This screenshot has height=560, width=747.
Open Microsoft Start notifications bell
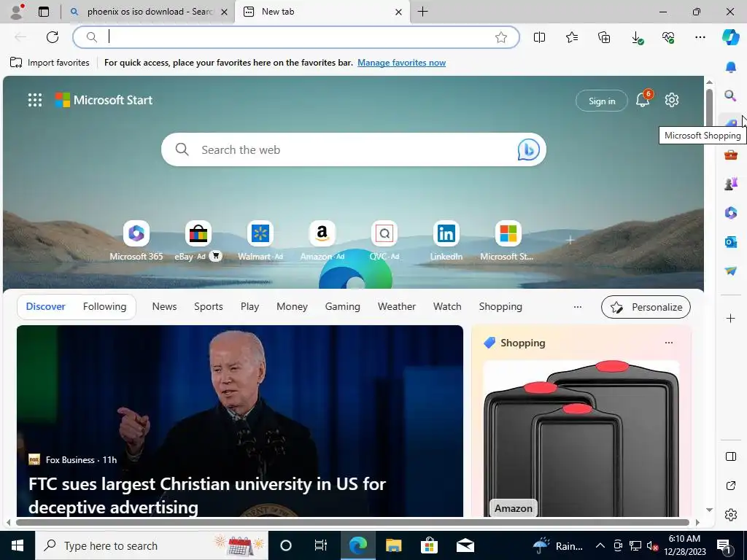click(x=643, y=99)
